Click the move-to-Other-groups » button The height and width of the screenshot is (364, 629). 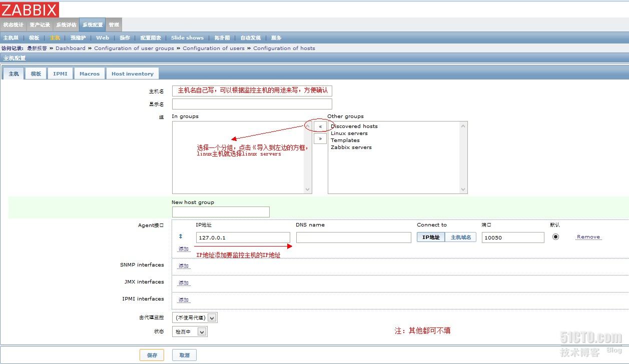click(x=320, y=138)
